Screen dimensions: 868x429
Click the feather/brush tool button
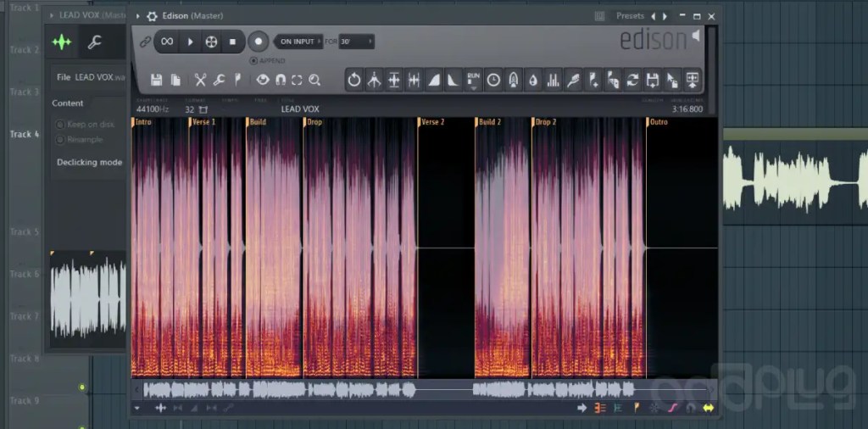click(x=573, y=81)
